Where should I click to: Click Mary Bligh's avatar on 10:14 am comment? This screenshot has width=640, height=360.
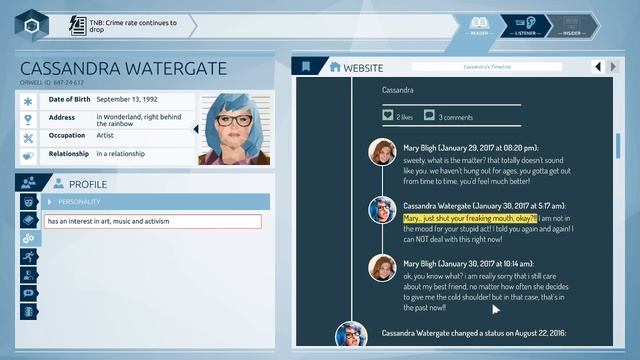point(382,268)
